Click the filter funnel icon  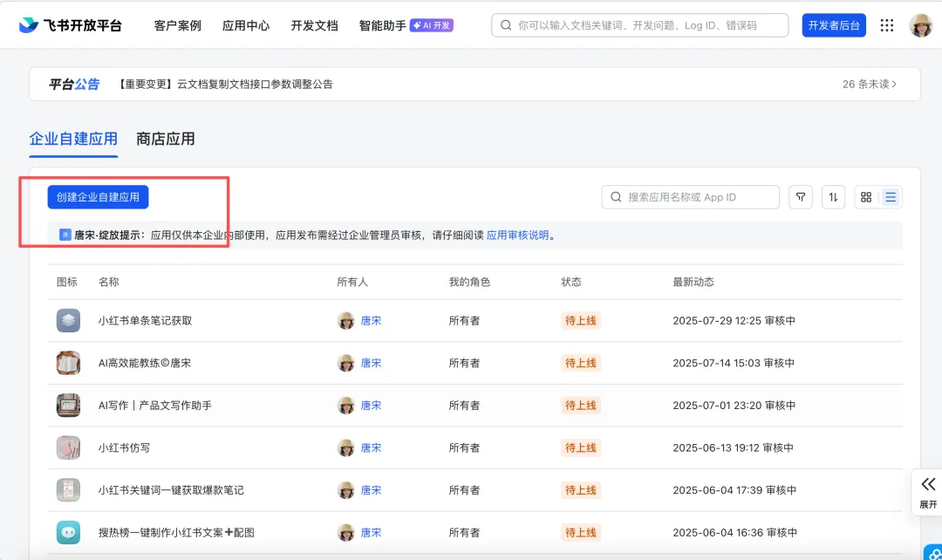tap(800, 197)
